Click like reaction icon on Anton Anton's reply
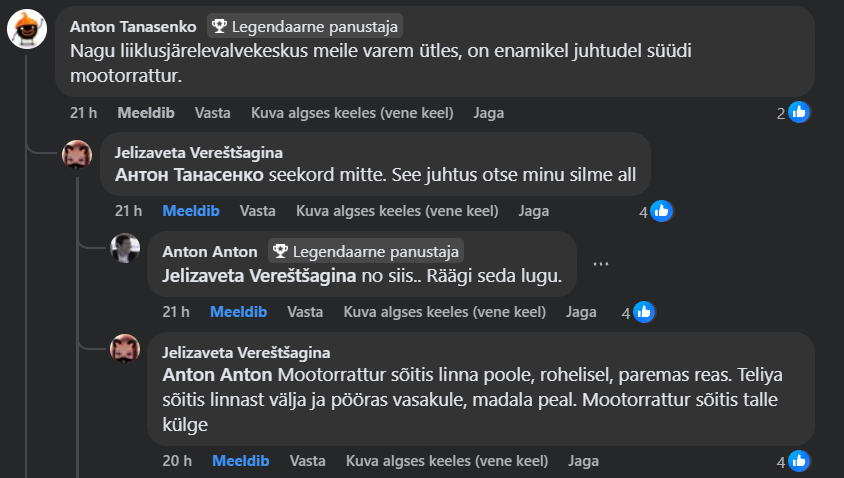Viewport: 844px width, 478px height. pyautogui.click(x=644, y=312)
